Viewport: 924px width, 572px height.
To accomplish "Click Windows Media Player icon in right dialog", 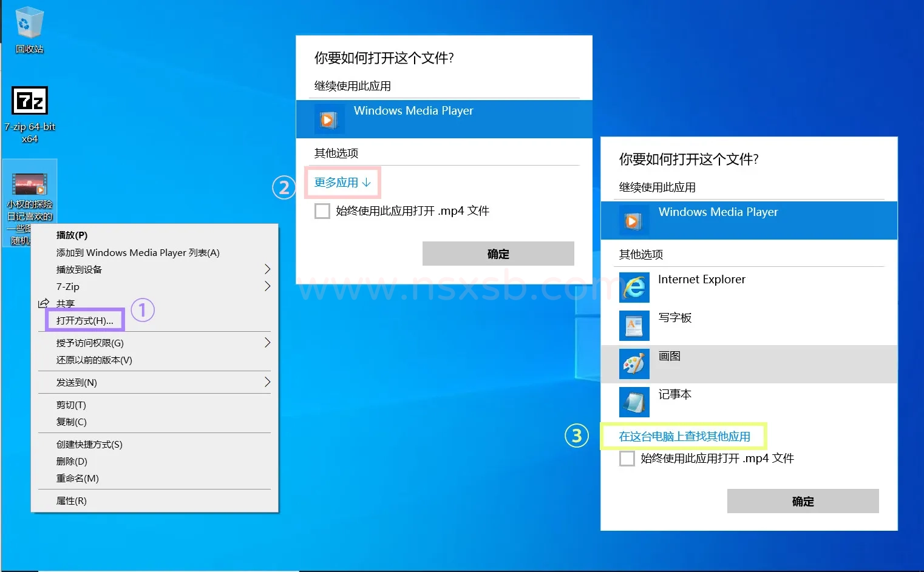I will pos(634,221).
